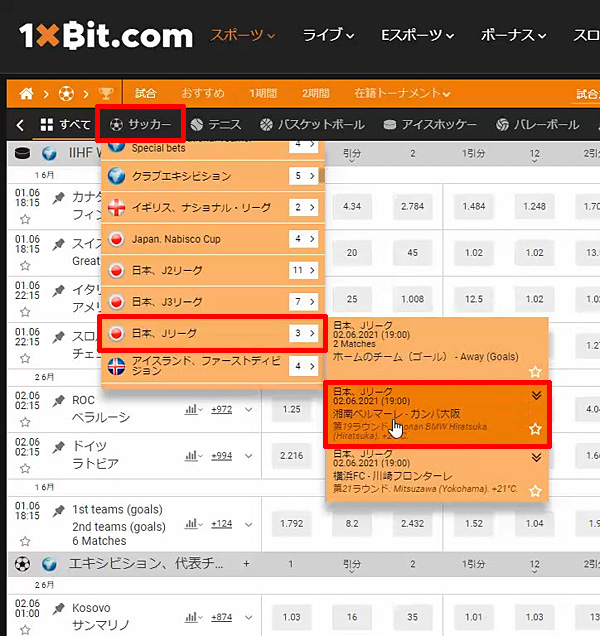Screen dimensions: 600x636
Task: Click the soccer ball breadcrumb icon
Action: coord(66,94)
